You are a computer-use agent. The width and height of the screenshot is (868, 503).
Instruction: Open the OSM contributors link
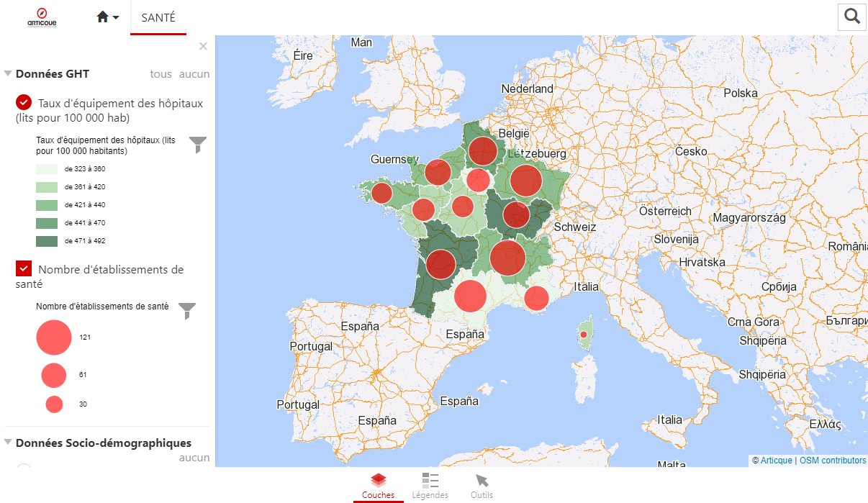[832, 461]
